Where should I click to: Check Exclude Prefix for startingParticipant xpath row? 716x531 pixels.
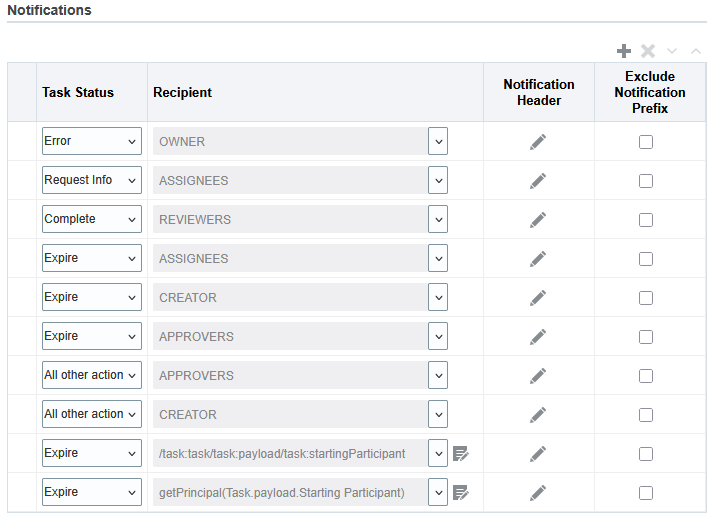646,454
